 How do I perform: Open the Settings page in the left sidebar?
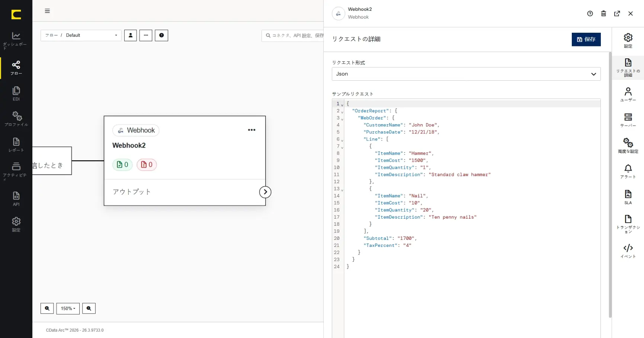point(16,225)
